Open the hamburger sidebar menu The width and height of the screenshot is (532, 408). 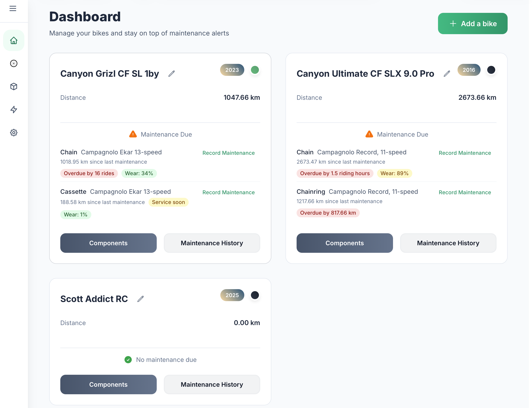pyautogui.click(x=13, y=8)
